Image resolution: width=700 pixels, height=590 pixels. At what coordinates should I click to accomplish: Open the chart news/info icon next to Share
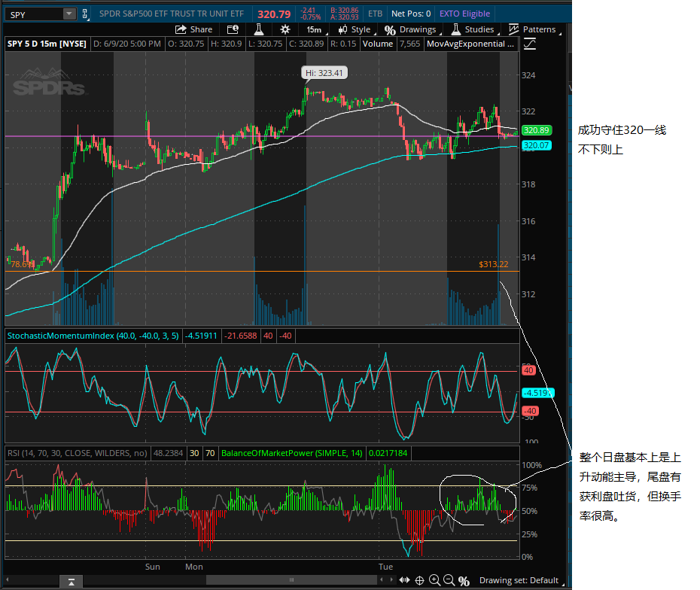(233, 29)
